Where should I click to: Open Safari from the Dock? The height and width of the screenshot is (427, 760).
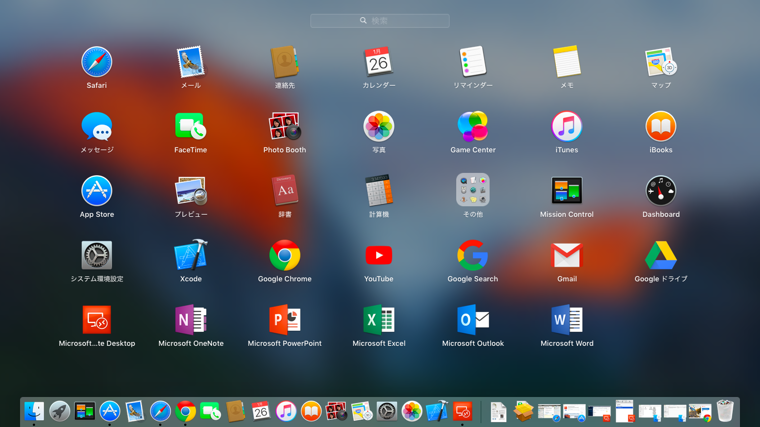(160, 411)
